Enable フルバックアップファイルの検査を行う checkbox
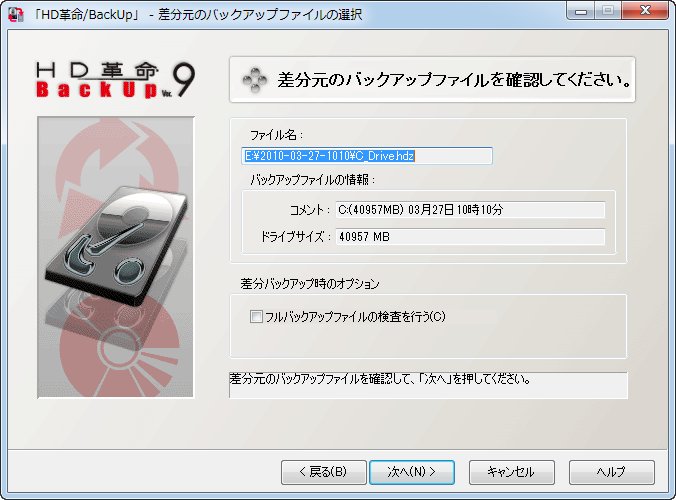The height and width of the screenshot is (500, 676). pos(256,317)
